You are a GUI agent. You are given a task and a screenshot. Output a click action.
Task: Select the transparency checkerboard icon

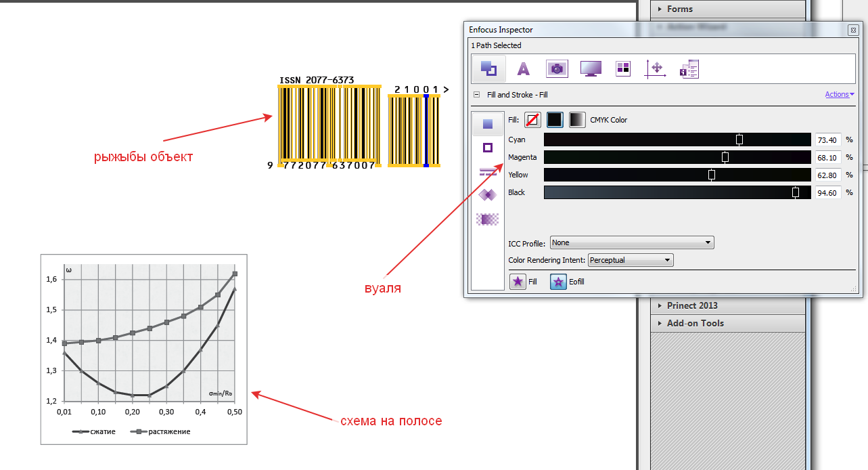[488, 219]
